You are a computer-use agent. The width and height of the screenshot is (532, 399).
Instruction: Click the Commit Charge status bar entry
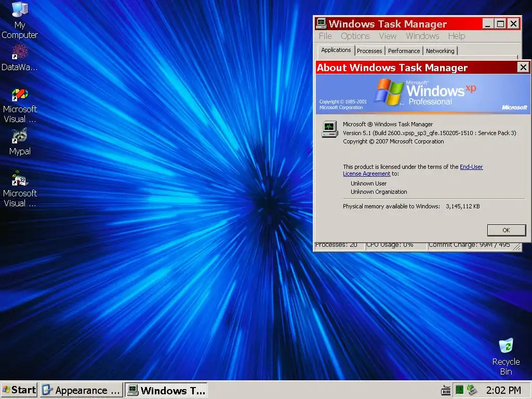point(470,246)
